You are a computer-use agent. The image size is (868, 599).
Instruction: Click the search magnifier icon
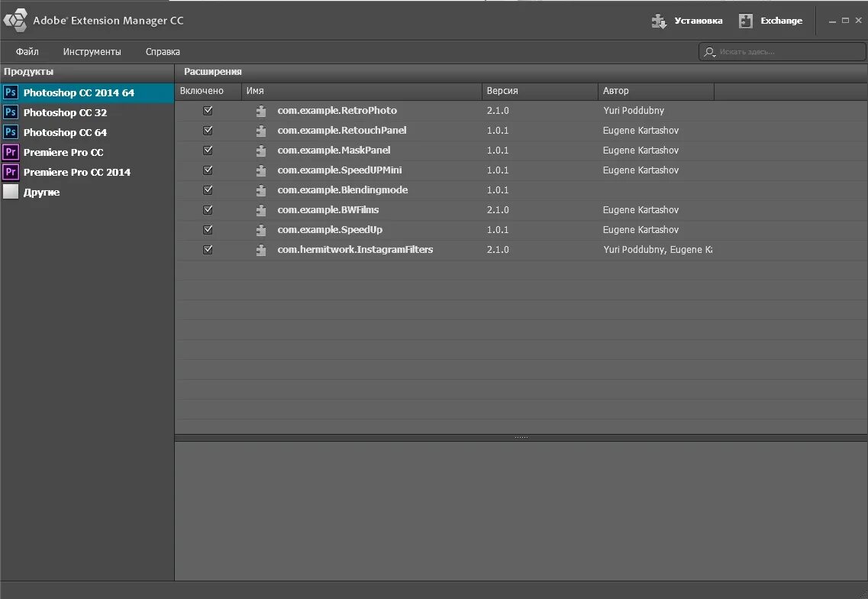(709, 52)
